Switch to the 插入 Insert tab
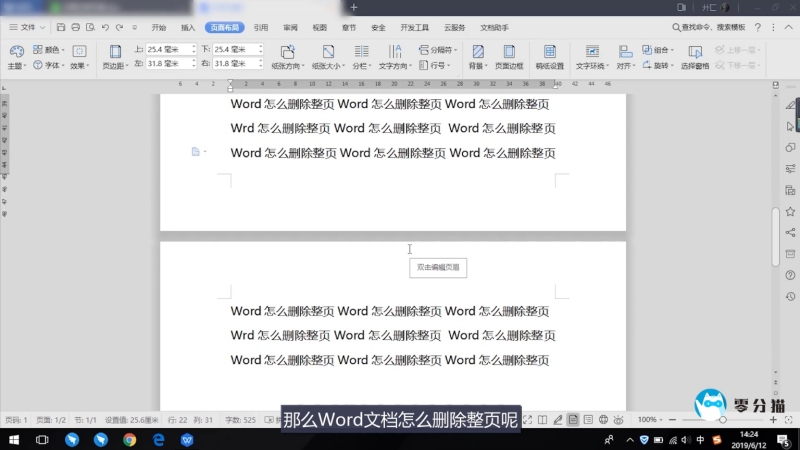 188,28
